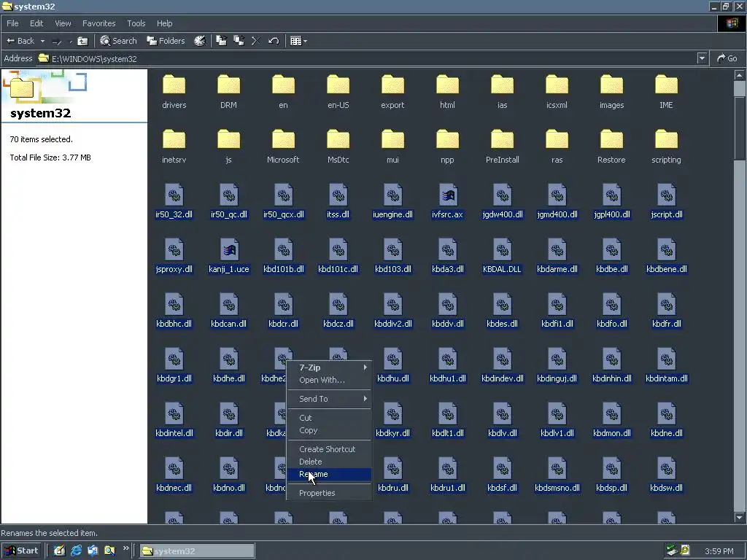
Task: Choose Delete from the context menu
Action: (x=329, y=462)
